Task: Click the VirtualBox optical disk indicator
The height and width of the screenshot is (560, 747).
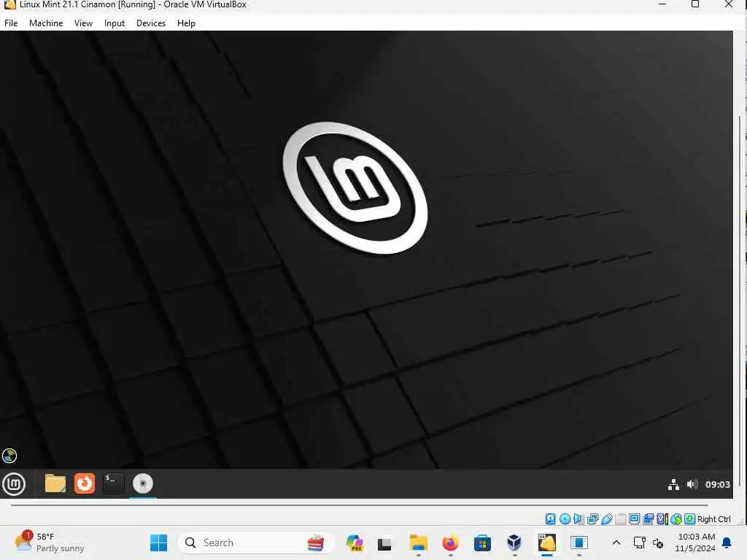Action: [x=565, y=519]
